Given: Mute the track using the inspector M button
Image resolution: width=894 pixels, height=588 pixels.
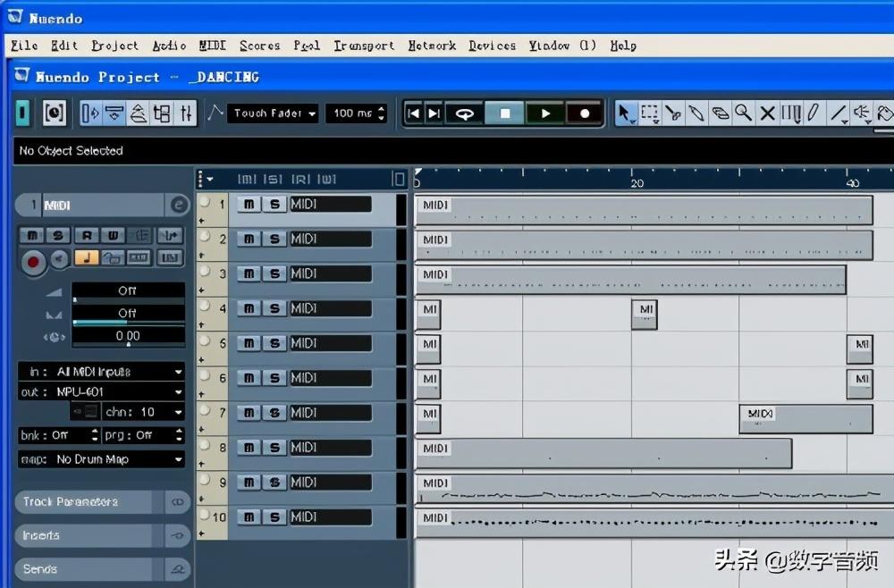Looking at the screenshot, I should (x=32, y=235).
